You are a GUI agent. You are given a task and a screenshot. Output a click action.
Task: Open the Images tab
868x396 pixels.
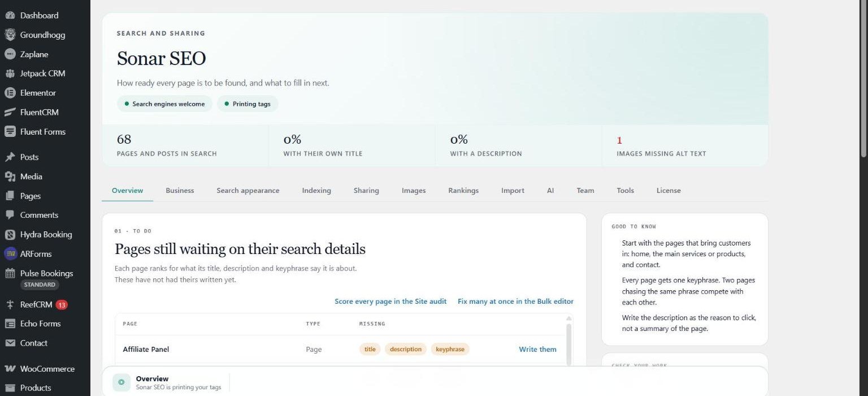[414, 191]
